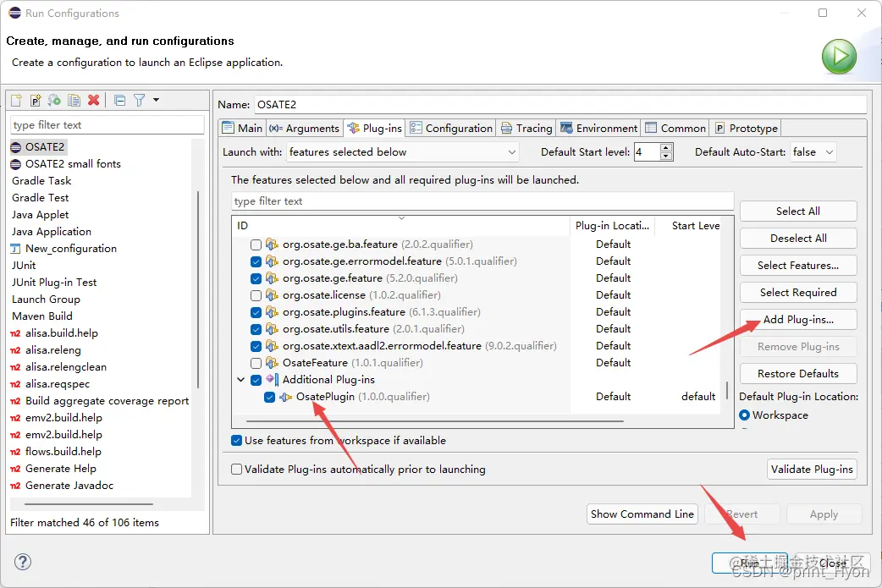
Task: Switch to the Environment tab
Action: [x=599, y=128]
